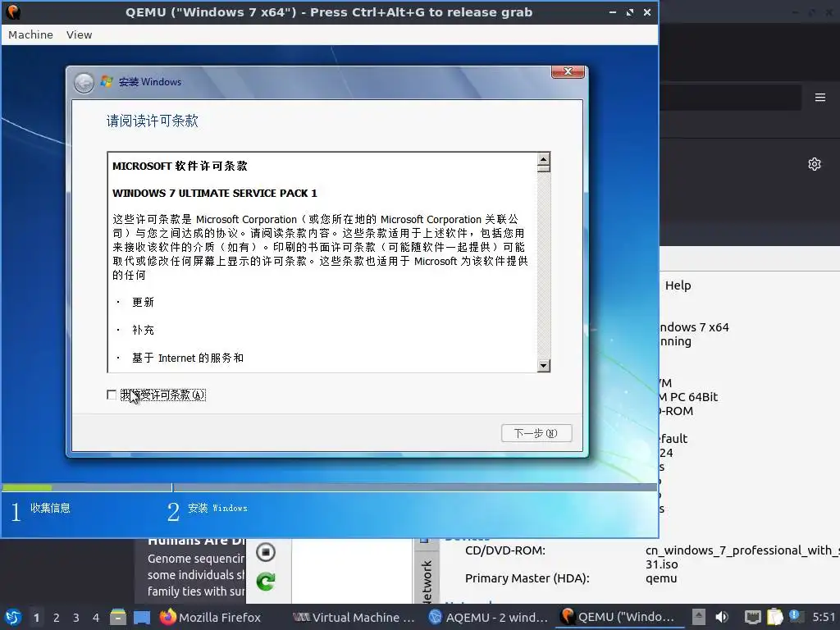
Task: Click the green setup progress bar
Action: coord(27,487)
